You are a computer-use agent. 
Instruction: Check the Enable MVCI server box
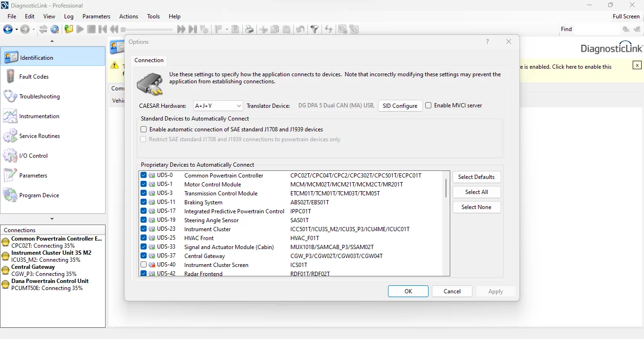coord(429,105)
